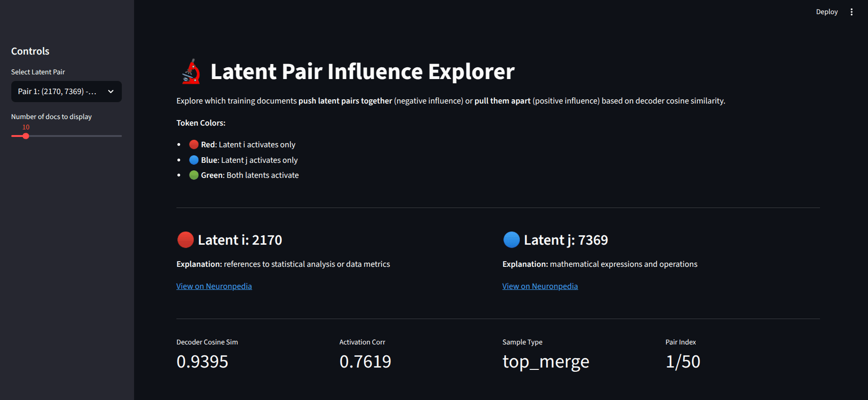Click the microscope icon beside the title

pos(191,72)
